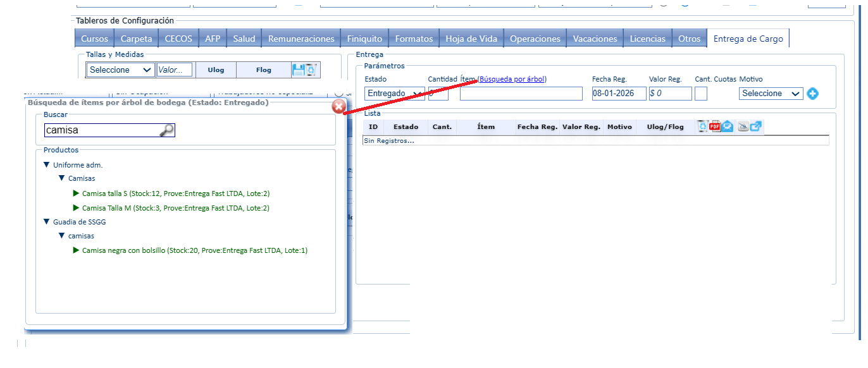This screenshot has width=868, height=368.
Task: Select Camisa talla S product
Action: click(x=176, y=193)
